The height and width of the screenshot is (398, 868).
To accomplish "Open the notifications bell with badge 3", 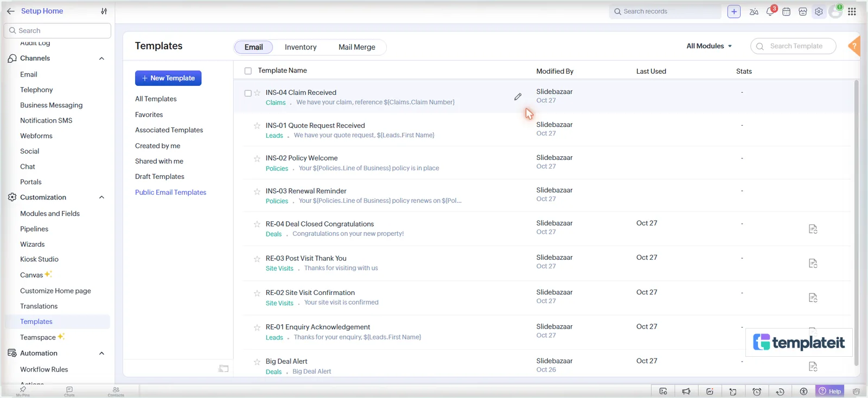I will coord(770,11).
